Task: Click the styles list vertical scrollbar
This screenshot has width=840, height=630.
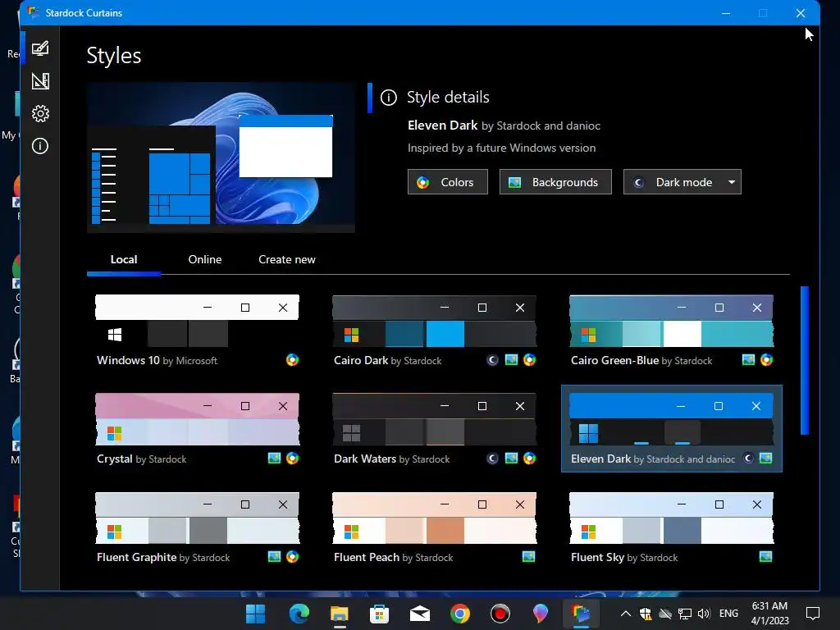Action: coord(804,361)
